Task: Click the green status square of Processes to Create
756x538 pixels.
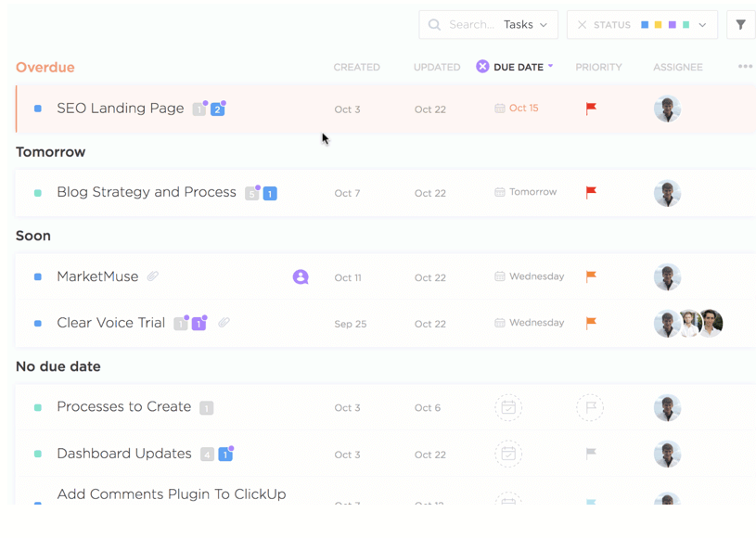Action: pyautogui.click(x=38, y=408)
